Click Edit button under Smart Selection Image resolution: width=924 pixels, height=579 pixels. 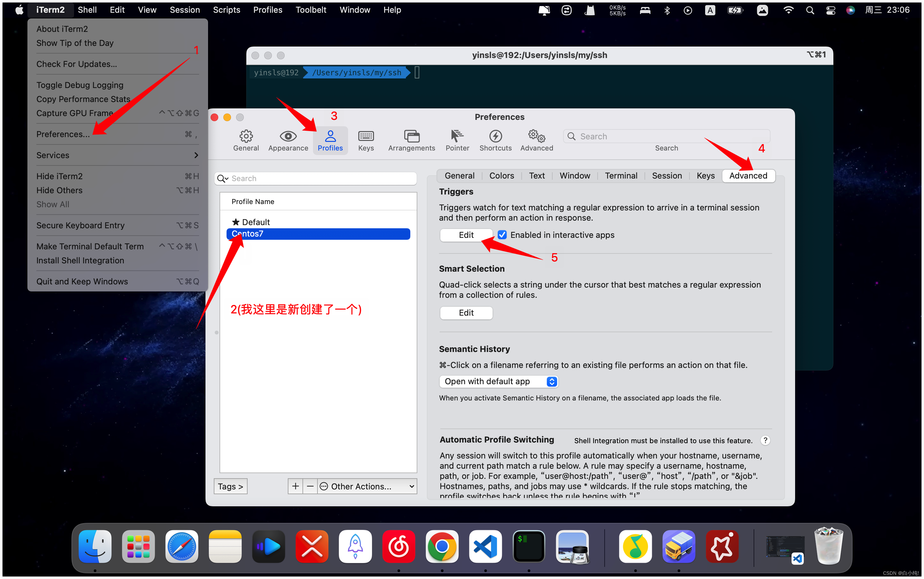click(466, 313)
